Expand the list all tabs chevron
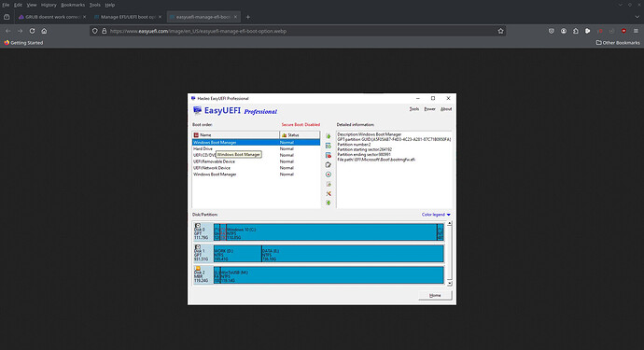This screenshot has height=350, width=644. click(x=637, y=17)
